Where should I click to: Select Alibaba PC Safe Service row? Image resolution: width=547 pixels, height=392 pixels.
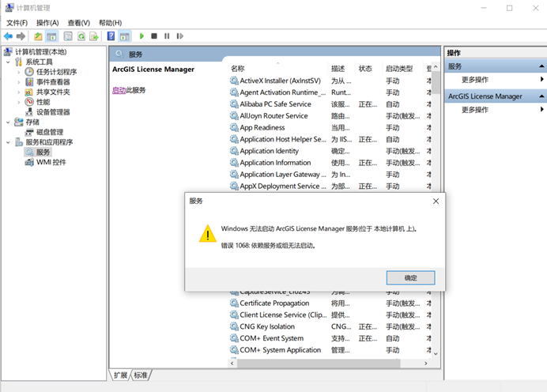click(275, 104)
